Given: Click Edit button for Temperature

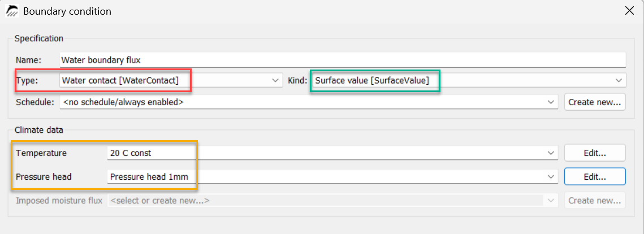Looking at the screenshot, I should point(595,153).
